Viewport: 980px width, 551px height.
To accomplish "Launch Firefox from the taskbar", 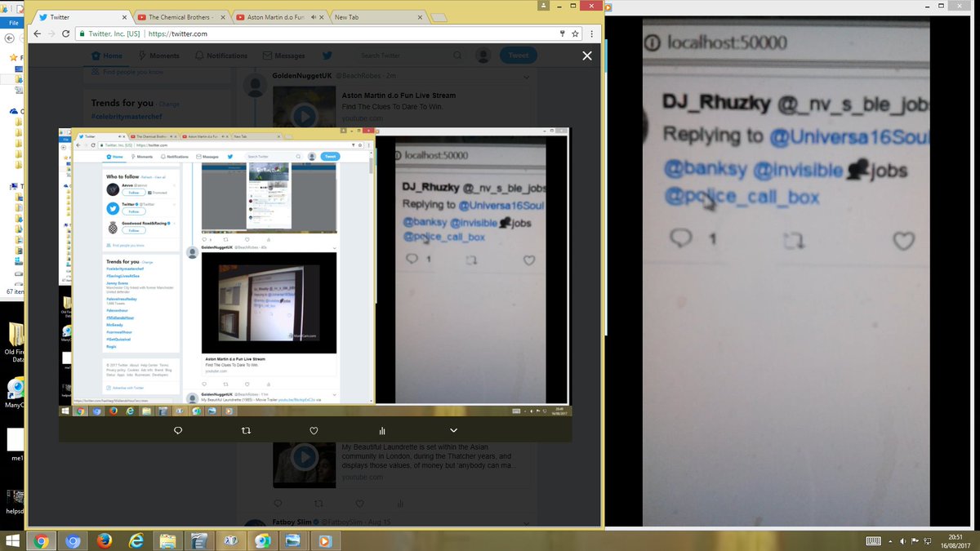I will click(x=104, y=540).
